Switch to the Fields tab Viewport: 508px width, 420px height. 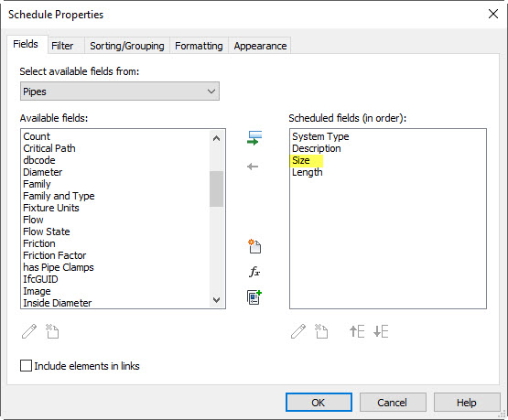pyautogui.click(x=26, y=44)
